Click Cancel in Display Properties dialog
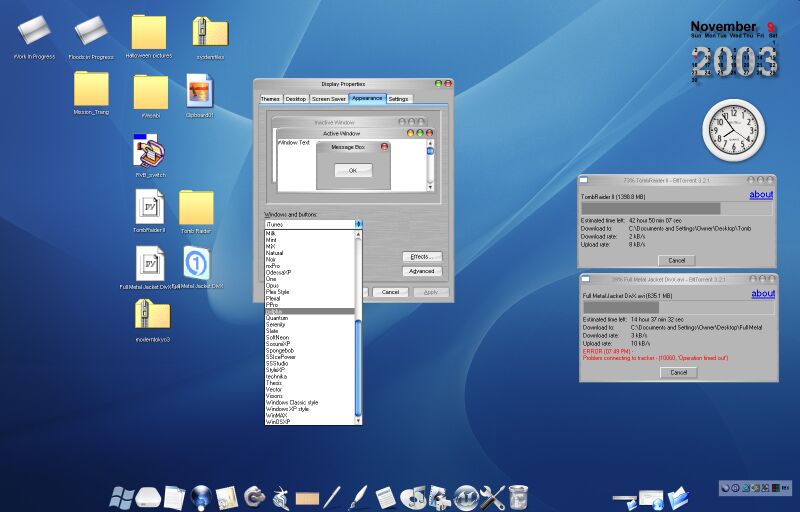Image resolution: width=800 pixels, height=512 pixels. point(390,292)
